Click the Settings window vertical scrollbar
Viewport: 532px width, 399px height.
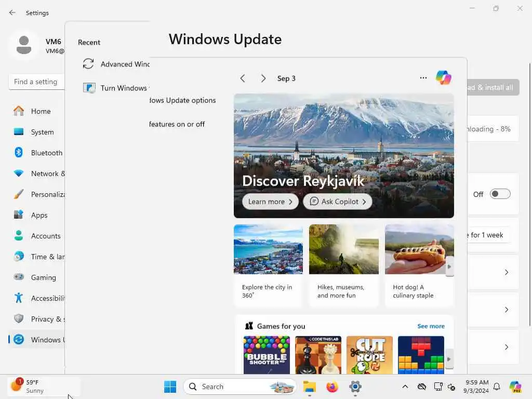529,195
